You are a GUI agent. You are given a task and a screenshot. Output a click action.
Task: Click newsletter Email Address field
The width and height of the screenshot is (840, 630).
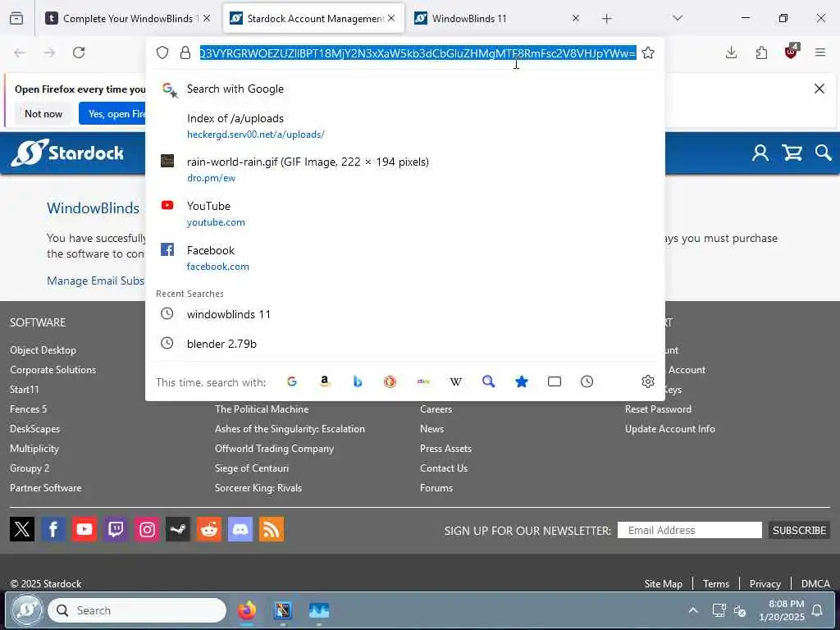click(x=689, y=530)
